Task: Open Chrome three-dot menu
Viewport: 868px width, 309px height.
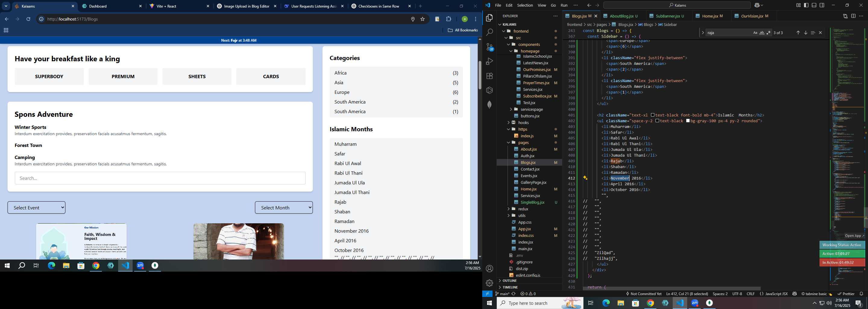Action: (476, 19)
